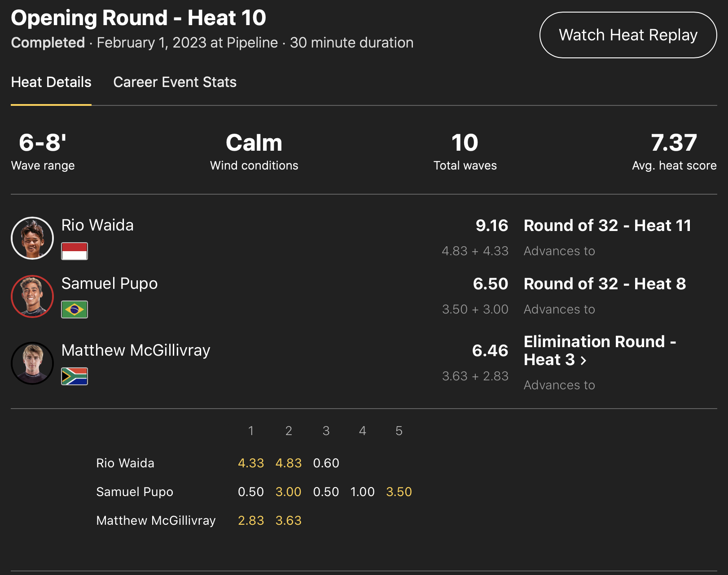728x575 pixels.
Task: Open Rio Waida's athlete name link
Action: 97,225
